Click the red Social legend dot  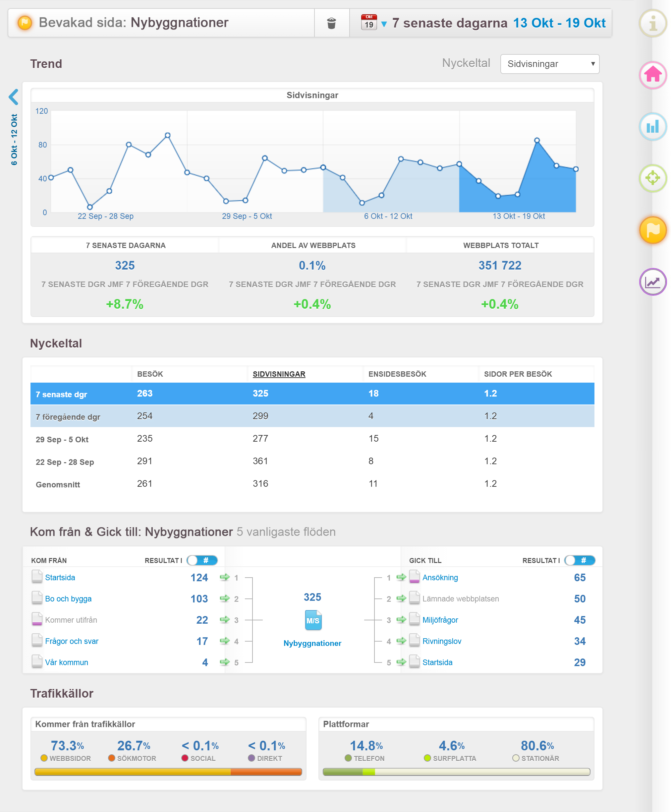[x=185, y=758]
